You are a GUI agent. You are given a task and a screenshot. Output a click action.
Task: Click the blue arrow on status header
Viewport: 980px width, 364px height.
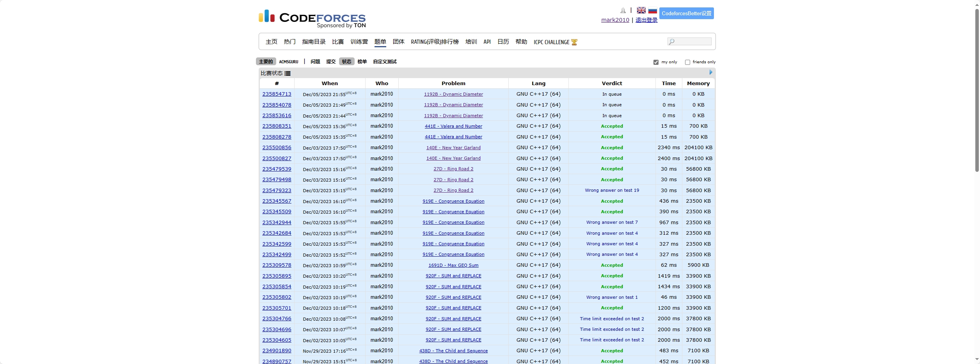[x=710, y=72]
